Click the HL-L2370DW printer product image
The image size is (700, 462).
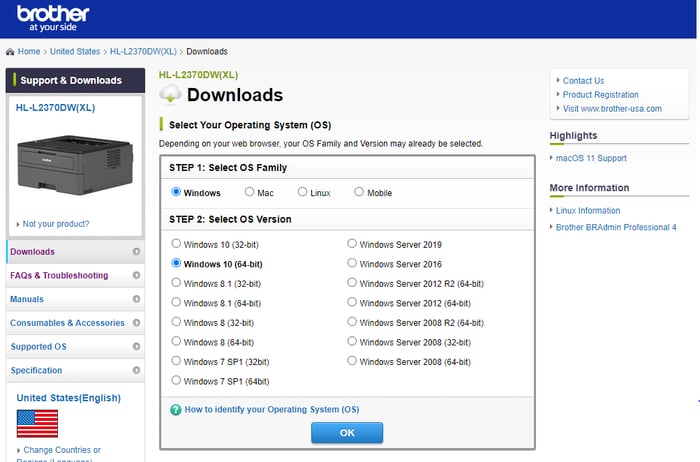75,165
